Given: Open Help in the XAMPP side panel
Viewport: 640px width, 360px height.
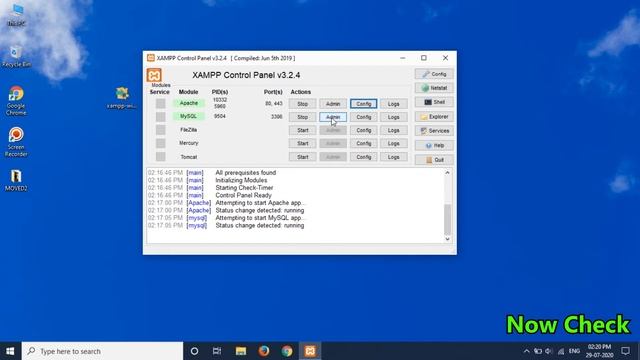Looking at the screenshot, I should click(434, 145).
